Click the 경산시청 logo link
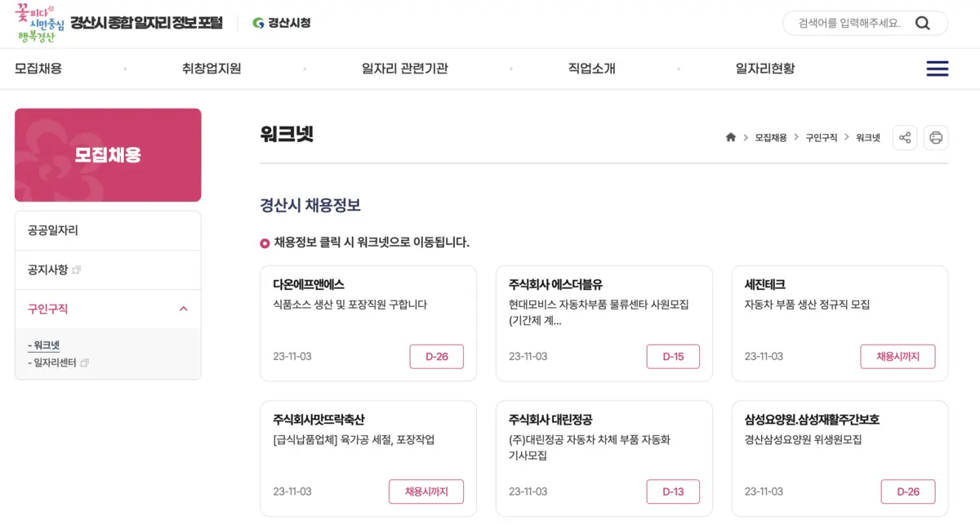The image size is (980, 525). tap(279, 23)
